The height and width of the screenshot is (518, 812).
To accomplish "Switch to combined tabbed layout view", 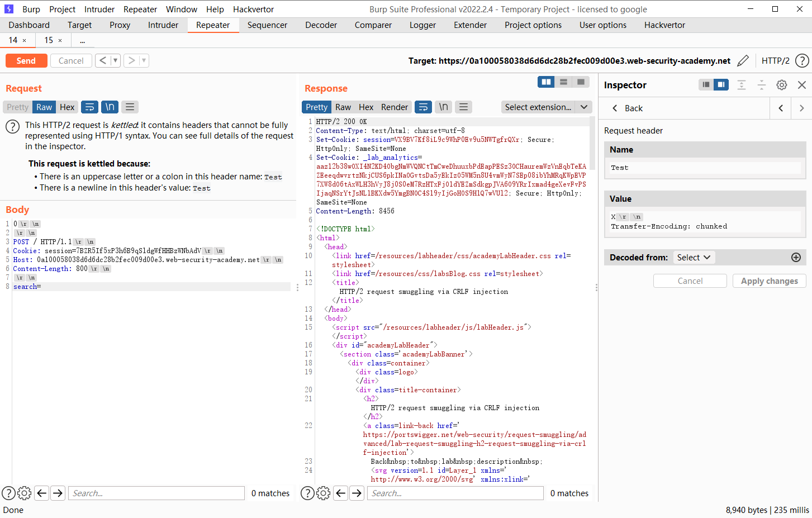I will click(581, 82).
